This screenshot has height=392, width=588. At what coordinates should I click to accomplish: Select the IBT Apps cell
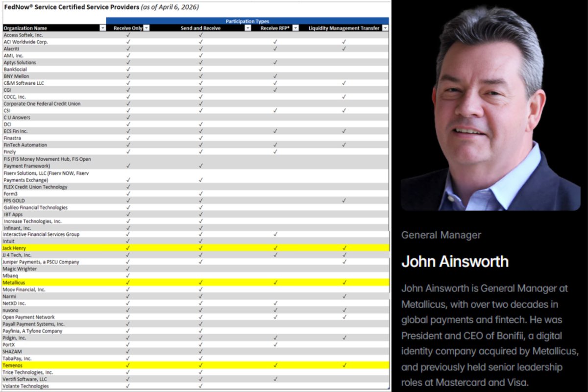pos(54,214)
